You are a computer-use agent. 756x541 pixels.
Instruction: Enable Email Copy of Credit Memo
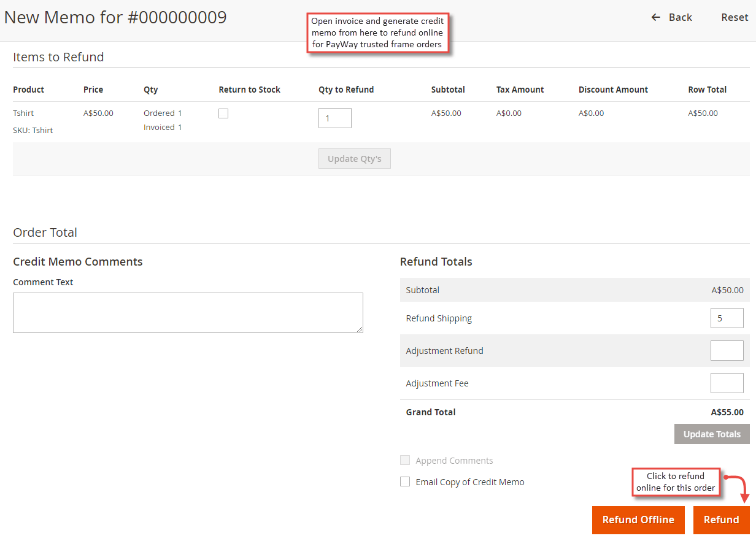(x=405, y=482)
